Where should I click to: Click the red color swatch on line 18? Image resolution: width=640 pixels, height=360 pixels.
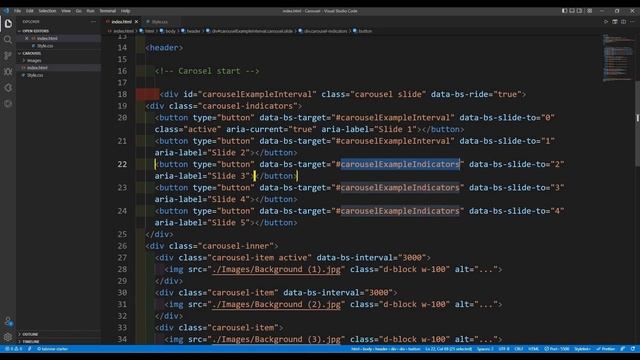click(148, 94)
